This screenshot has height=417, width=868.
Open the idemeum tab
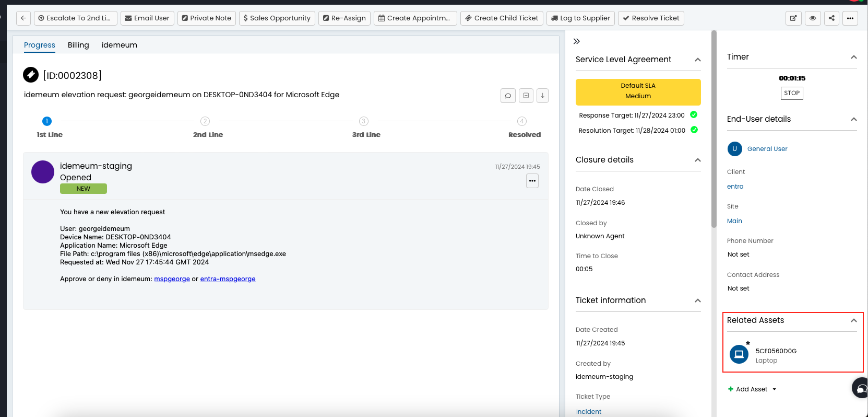[x=120, y=45]
